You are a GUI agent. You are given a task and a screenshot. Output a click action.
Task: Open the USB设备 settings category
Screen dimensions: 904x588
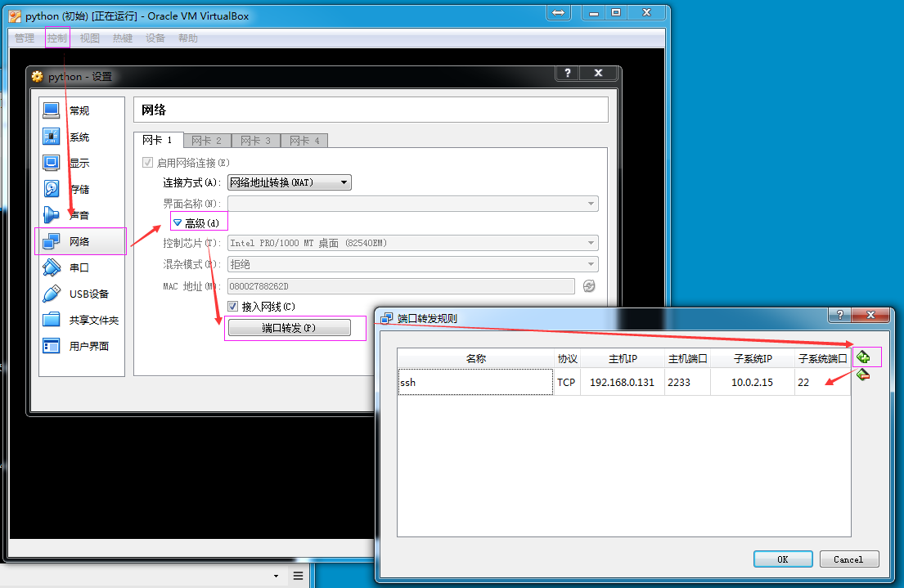point(82,294)
